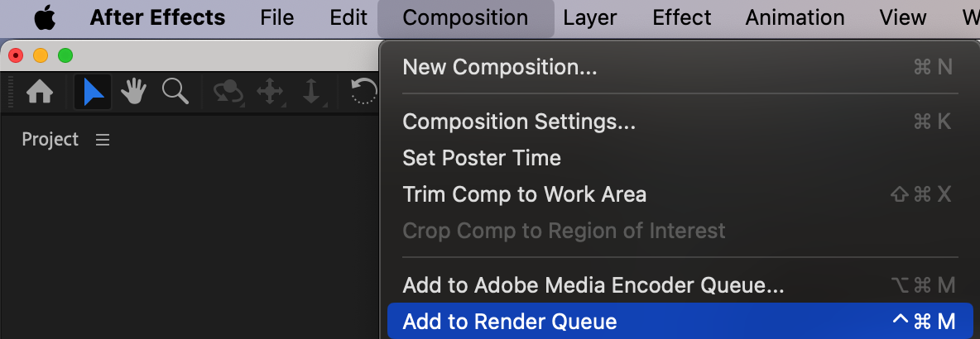Open the File menu
Screen dimensions: 980x339
pyautogui.click(x=276, y=17)
